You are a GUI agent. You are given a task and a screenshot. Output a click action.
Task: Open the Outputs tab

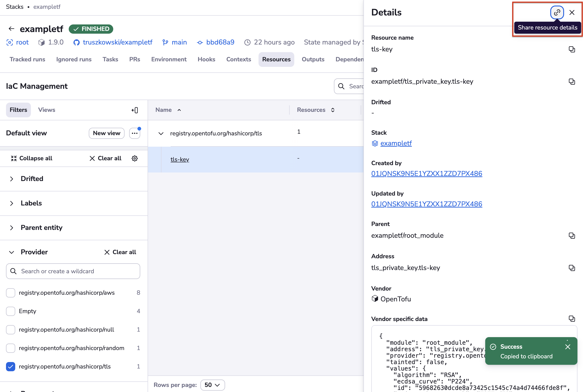pyautogui.click(x=313, y=59)
